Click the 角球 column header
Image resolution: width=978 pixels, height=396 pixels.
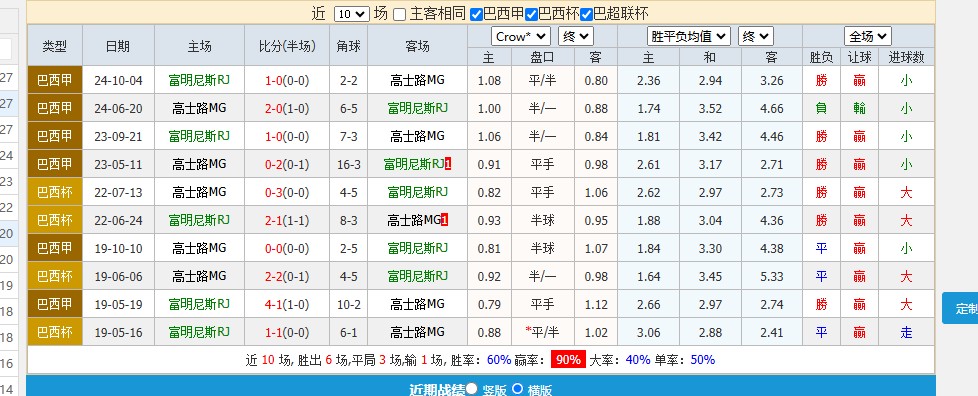pos(349,46)
